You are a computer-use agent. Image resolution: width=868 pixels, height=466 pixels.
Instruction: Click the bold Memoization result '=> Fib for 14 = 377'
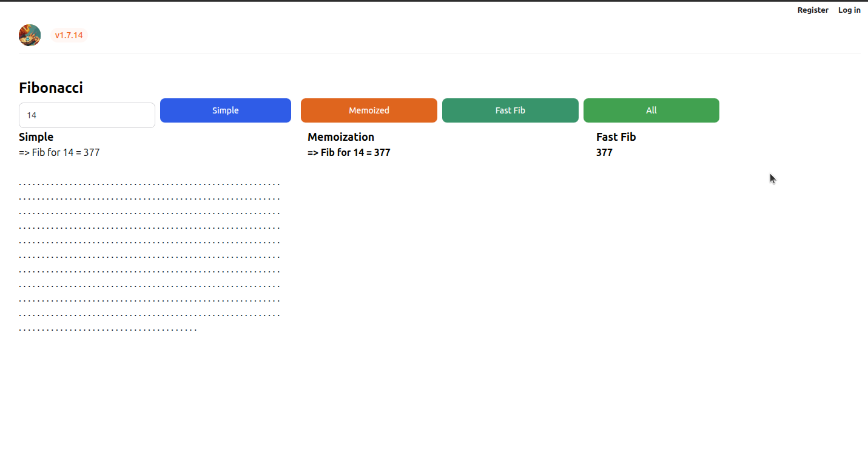[349, 152]
